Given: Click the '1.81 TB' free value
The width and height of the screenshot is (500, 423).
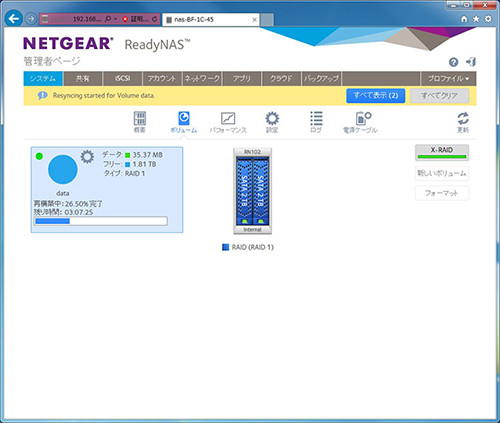Looking at the screenshot, I should pyautogui.click(x=144, y=164).
